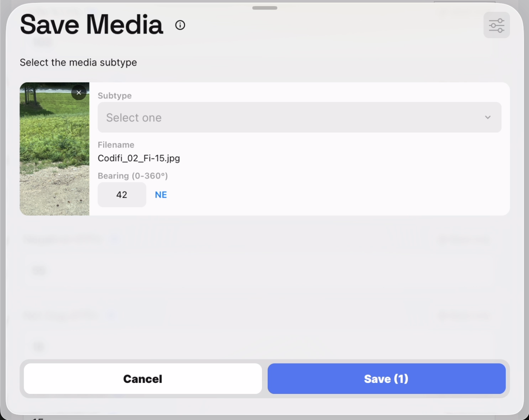Click the 'Bearing (0-360°)' label
Image resolution: width=529 pixels, height=420 pixels.
click(133, 176)
